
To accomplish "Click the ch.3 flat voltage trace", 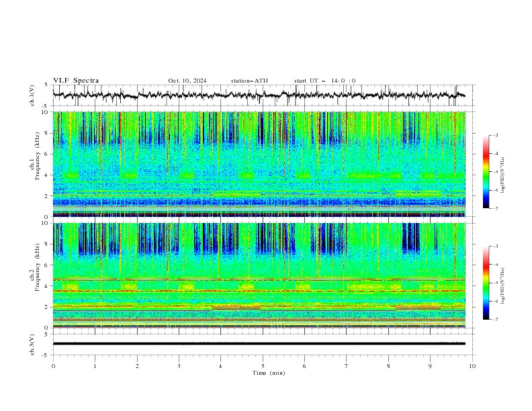I will 259,344.
